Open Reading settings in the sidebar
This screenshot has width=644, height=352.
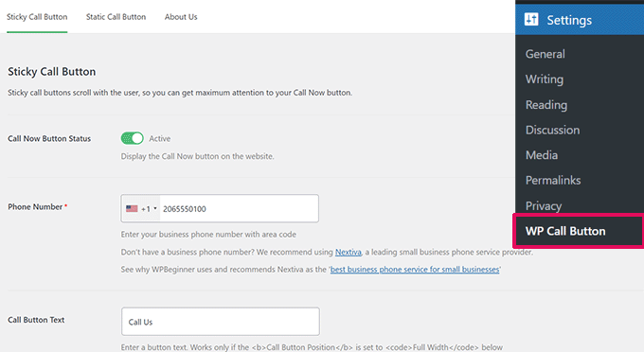[x=546, y=105]
